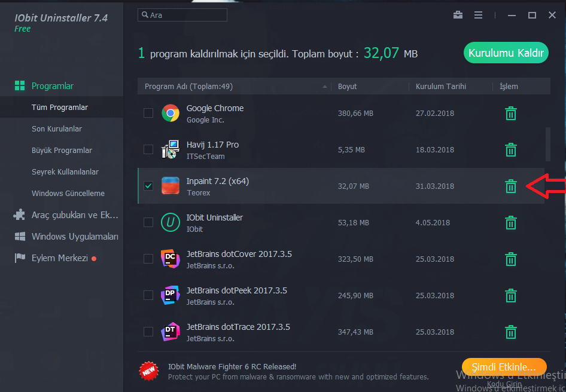
Task: Click trash icon for Havij 1.17 Pro
Action: (510, 150)
